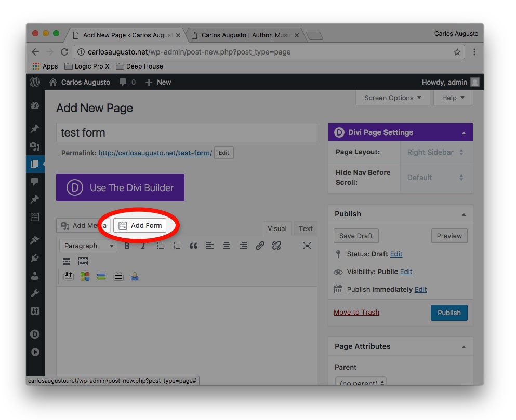Screen dimensions: 516x420
Task: Click the page title input field
Action: 186,132
